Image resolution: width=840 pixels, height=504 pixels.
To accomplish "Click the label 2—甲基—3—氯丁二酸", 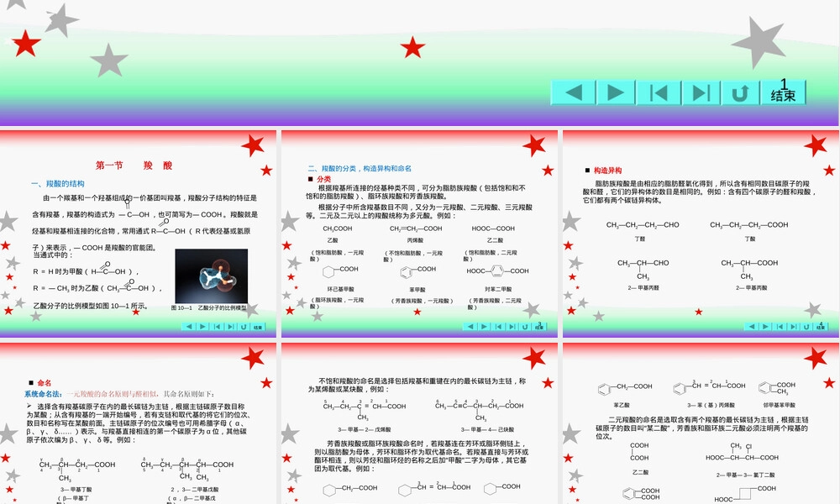I will [745, 475].
